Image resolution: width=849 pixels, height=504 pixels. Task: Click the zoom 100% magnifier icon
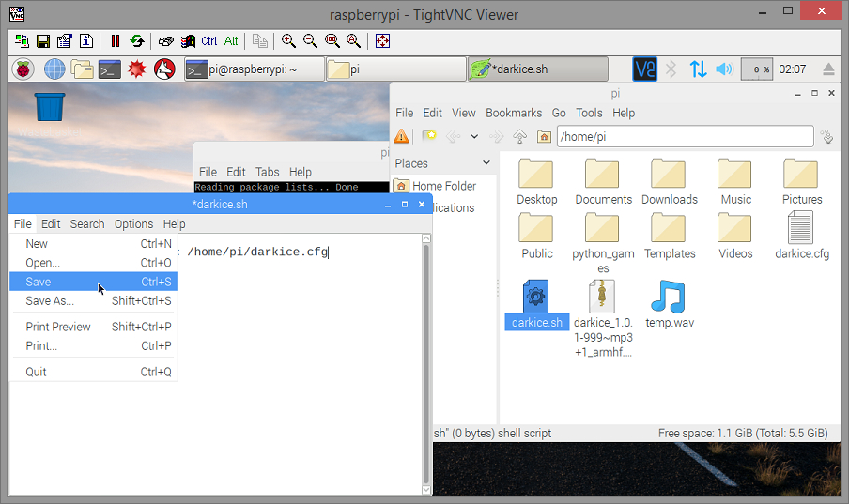click(x=332, y=41)
